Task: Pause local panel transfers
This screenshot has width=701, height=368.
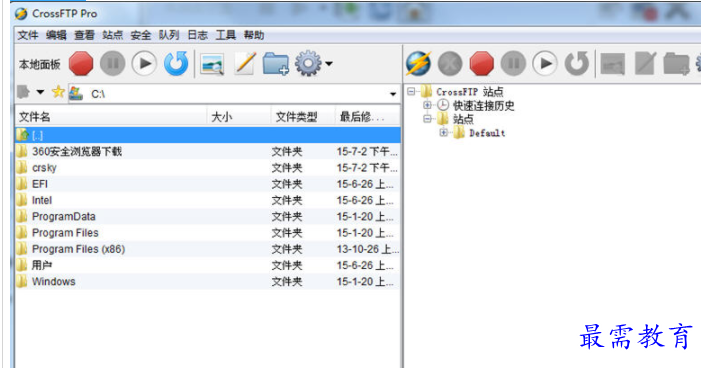Action: 112,63
